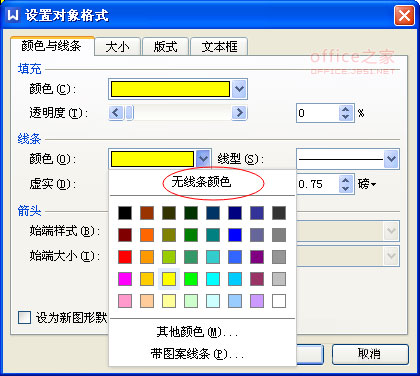Image resolution: width=420 pixels, height=376 pixels.
Task: Pick the light orange swatch in third row
Action: tap(147, 257)
